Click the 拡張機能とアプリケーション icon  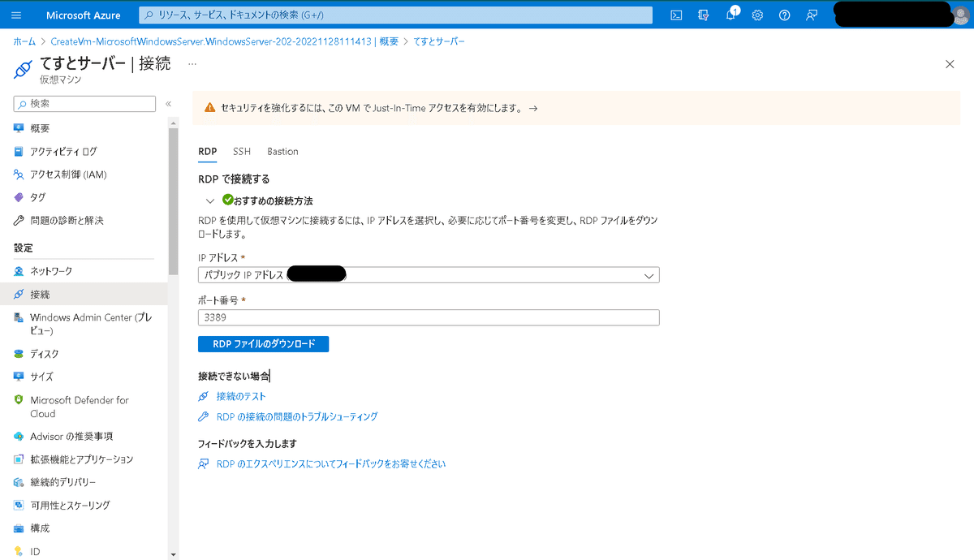(x=19, y=459)
